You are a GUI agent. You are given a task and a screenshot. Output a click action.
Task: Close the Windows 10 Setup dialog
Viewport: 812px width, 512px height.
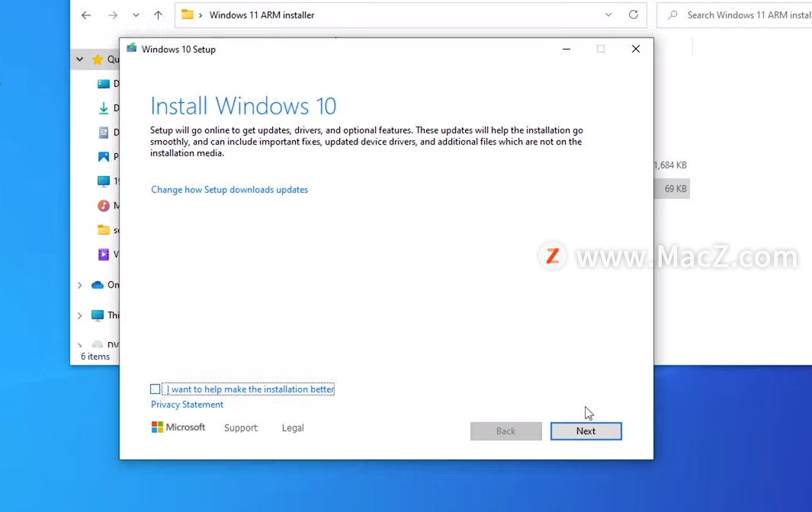pyautogui.click(x=635, y=49)
